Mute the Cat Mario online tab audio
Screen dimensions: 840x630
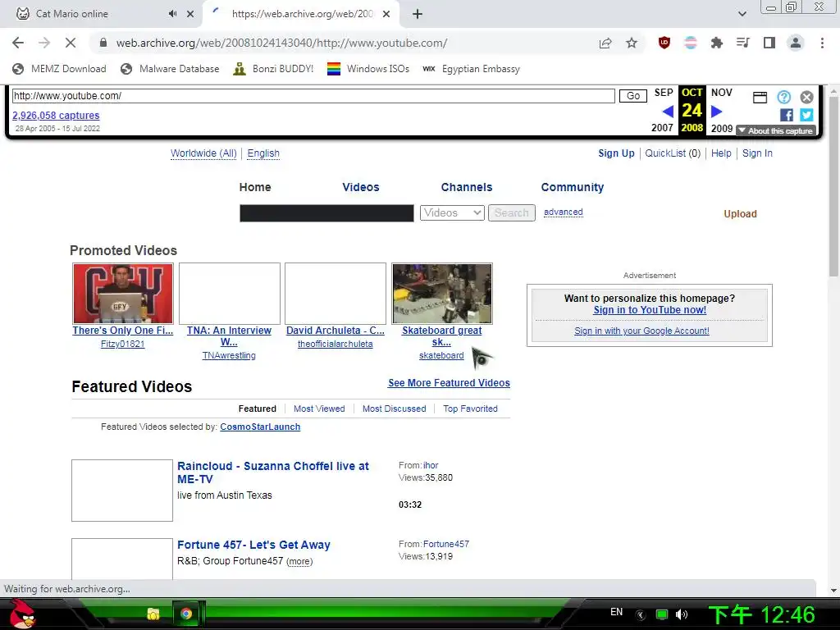tap(172, 14)
